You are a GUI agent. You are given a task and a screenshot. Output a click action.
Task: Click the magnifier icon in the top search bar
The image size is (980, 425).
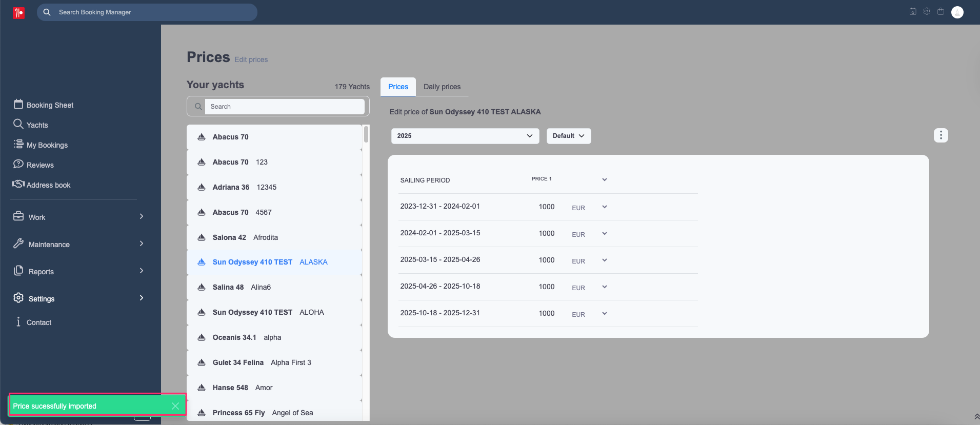click(47, 12)
